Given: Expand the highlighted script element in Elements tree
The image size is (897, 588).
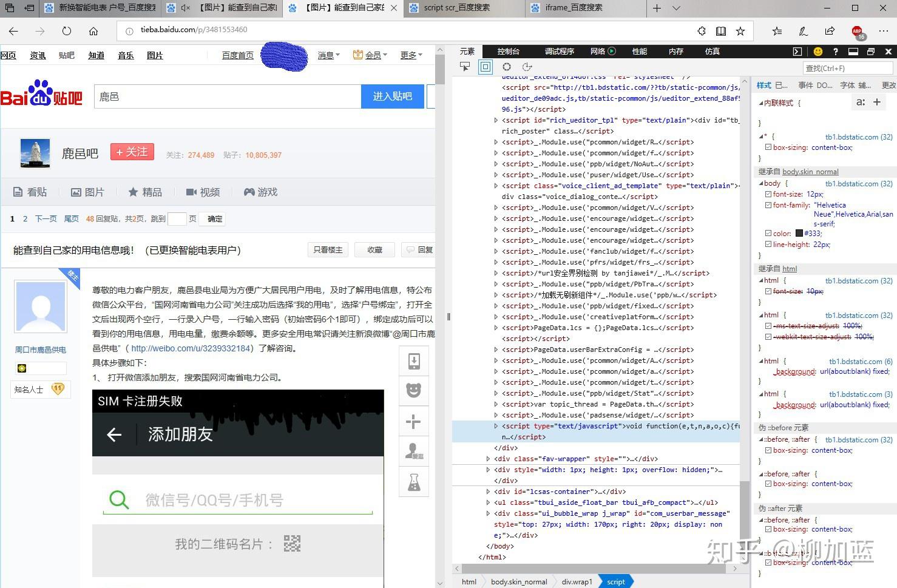Looking at the screenshot, I should pos(496,426).
